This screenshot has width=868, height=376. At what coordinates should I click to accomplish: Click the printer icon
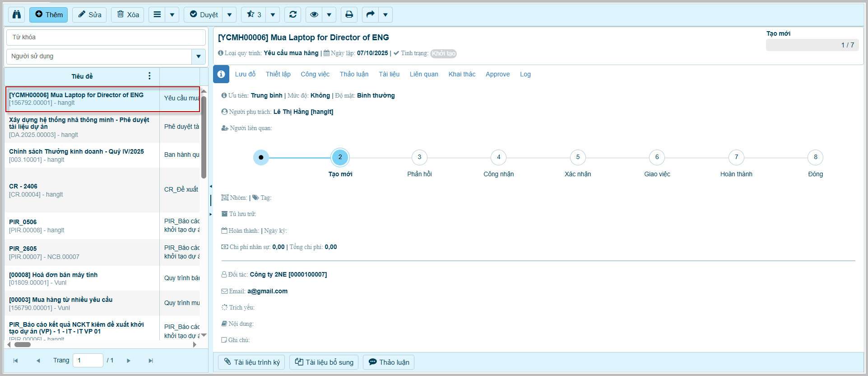pos(349,14)
